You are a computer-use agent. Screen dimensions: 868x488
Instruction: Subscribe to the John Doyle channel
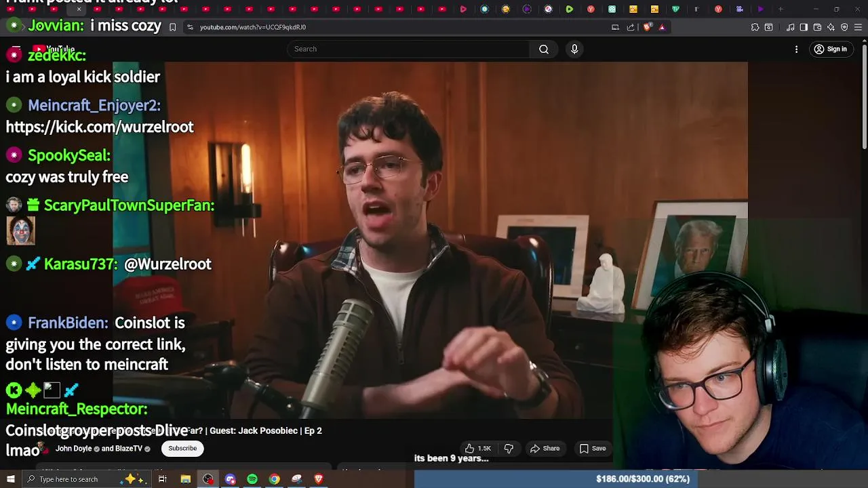click(182, 448)
